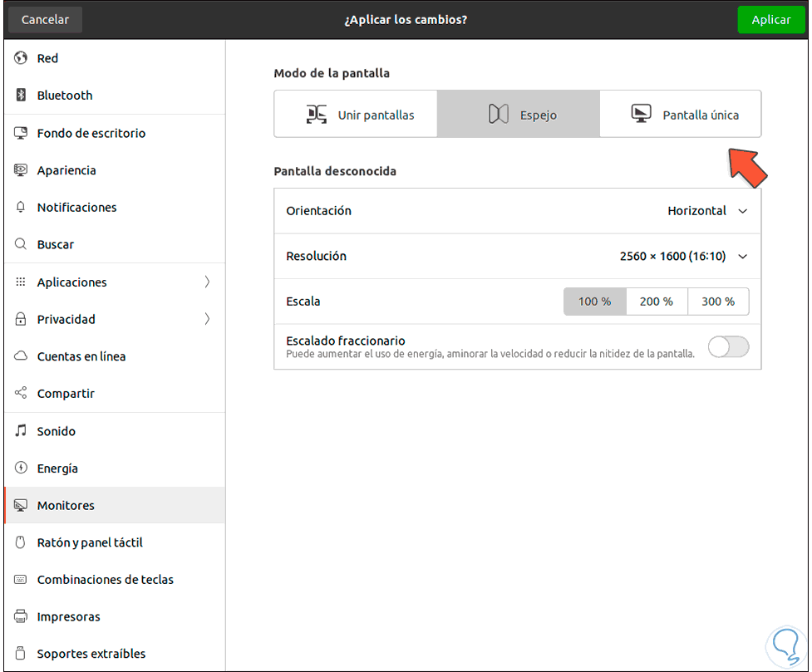Click the single display icon
Screen dimensions: 812x672
pos(641,113)
